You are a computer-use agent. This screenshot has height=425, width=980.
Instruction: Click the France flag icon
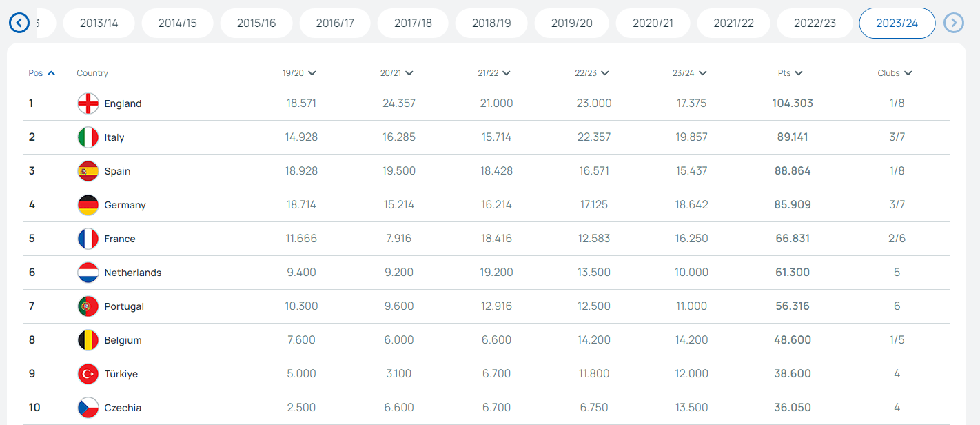(88, 239)
